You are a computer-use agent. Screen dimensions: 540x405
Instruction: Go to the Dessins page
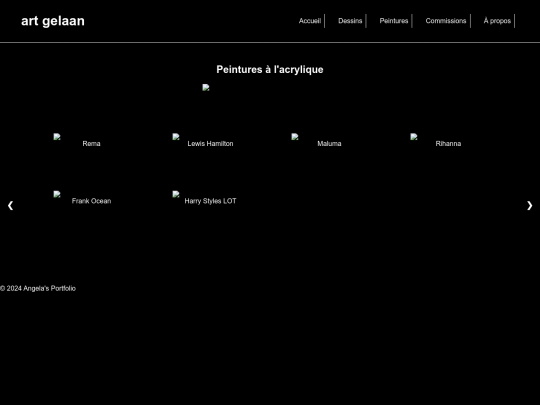click(350, 21)
